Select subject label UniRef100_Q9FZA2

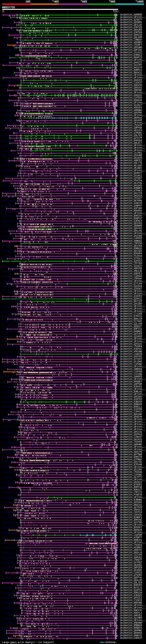click(131, 50)
